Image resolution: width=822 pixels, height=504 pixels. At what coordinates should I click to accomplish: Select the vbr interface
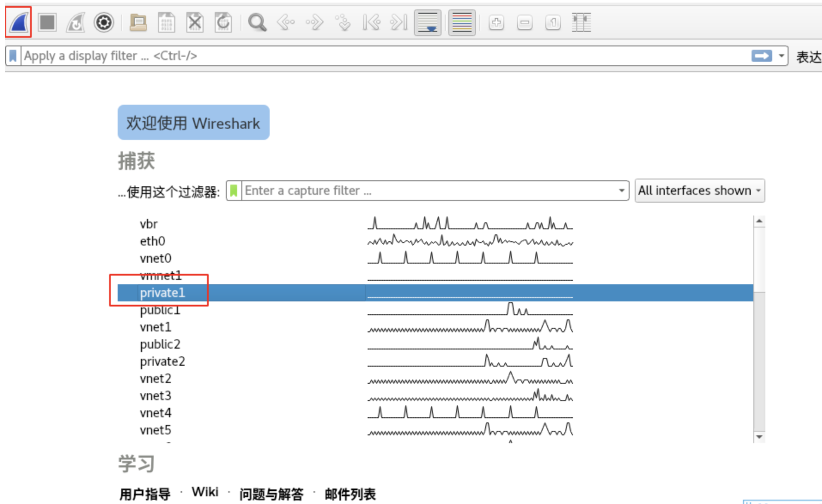coord(149,224)
